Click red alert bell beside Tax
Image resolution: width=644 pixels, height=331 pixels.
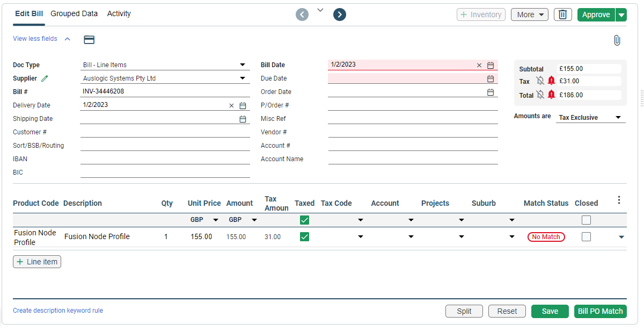tap(551, 81)
